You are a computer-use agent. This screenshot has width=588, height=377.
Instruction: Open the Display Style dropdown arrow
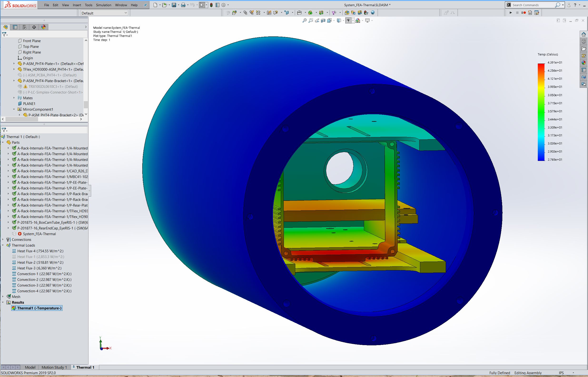point(343,20)
